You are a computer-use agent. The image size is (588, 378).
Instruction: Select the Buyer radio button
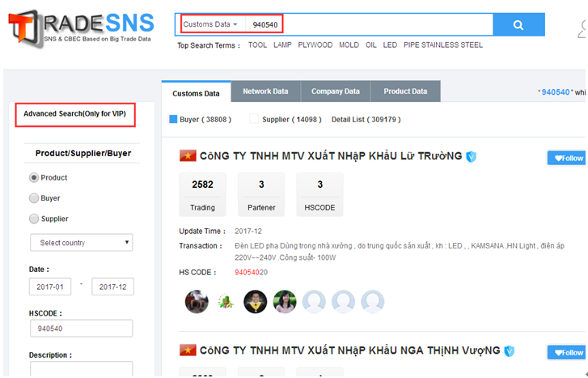pos(34,198)
